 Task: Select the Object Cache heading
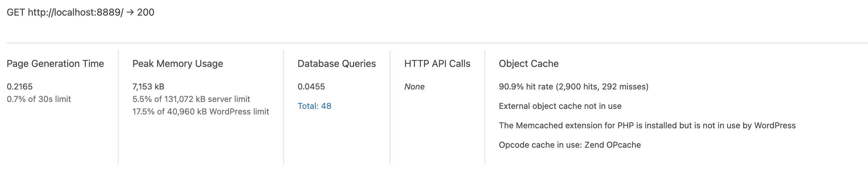point(529,64)
